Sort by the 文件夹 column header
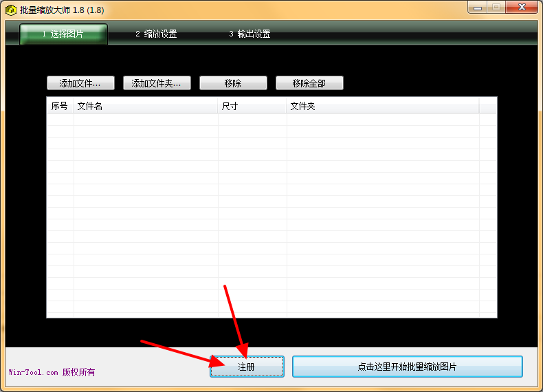The image size is (543, 392). [383, 106]
